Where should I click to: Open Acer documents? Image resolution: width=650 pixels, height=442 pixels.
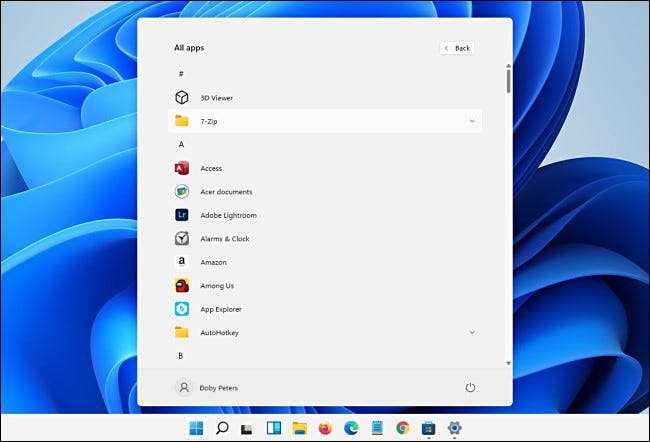pyautogui.click(x=226, y=192)
